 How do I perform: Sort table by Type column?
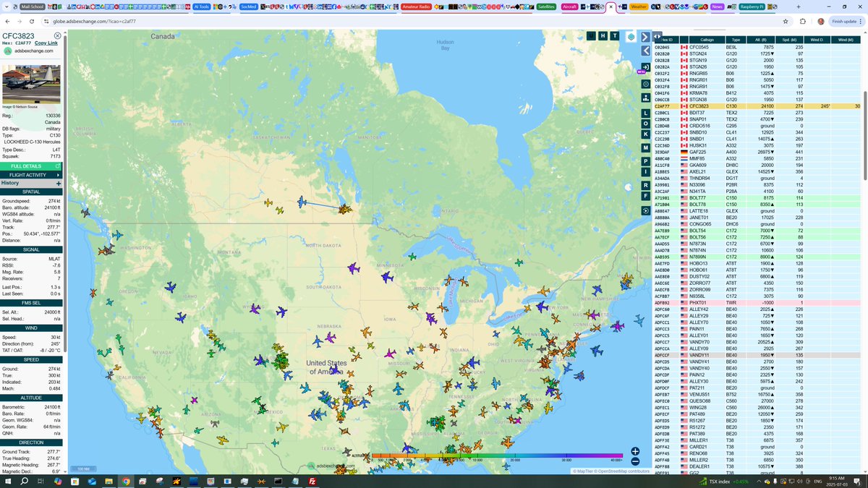(x=736, y=39)
